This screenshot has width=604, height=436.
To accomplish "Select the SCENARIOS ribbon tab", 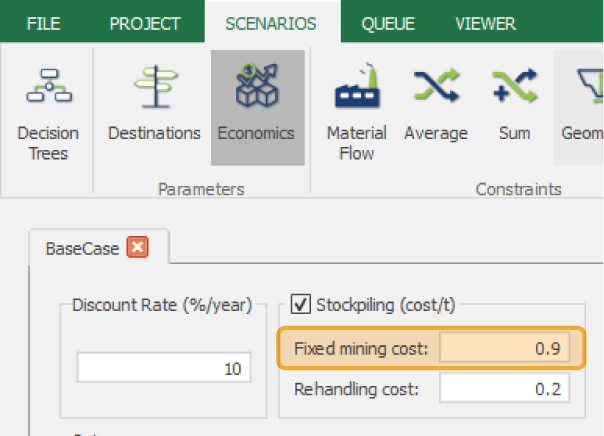I will (272, 24).
